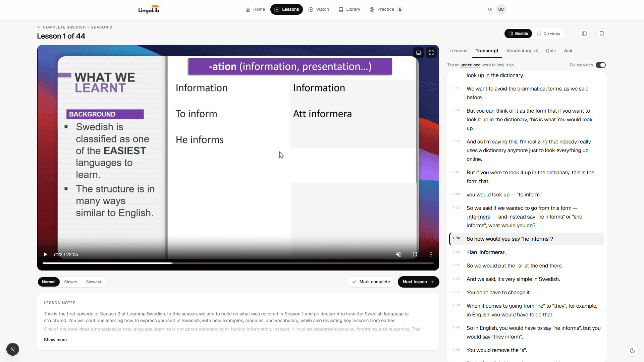Screen dimensions: 644x362
Task: Click the expand video icon at top-right of player
Action: [x=431, y=53]
